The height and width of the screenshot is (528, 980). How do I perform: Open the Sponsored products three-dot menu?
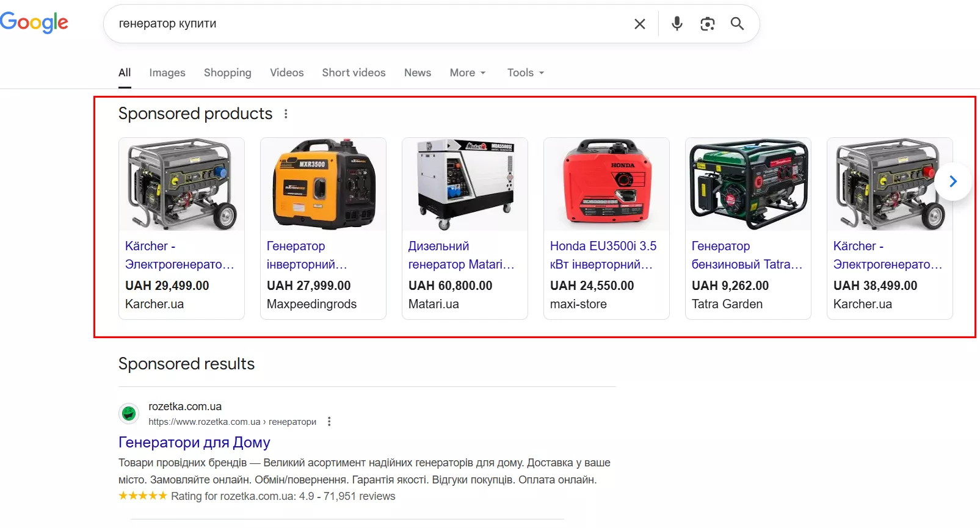pos(286,114)
